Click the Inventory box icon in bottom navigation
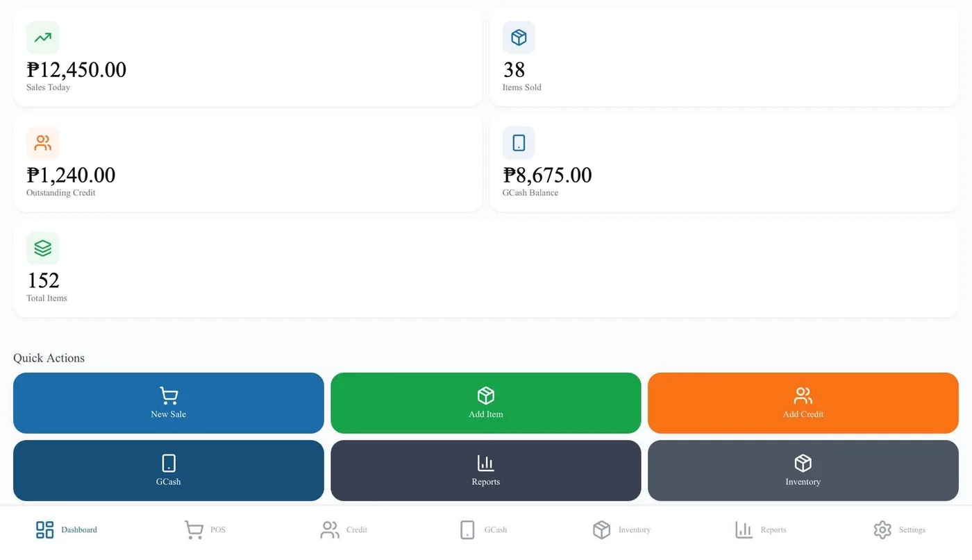 pyautogui.click(x=602, y=530)
